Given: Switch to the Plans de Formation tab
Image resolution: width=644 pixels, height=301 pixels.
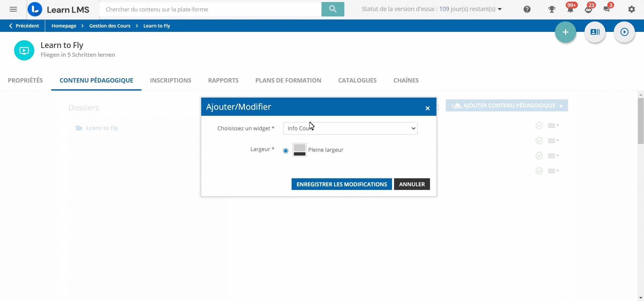Looking at the screenshot, I should [288, 80].
